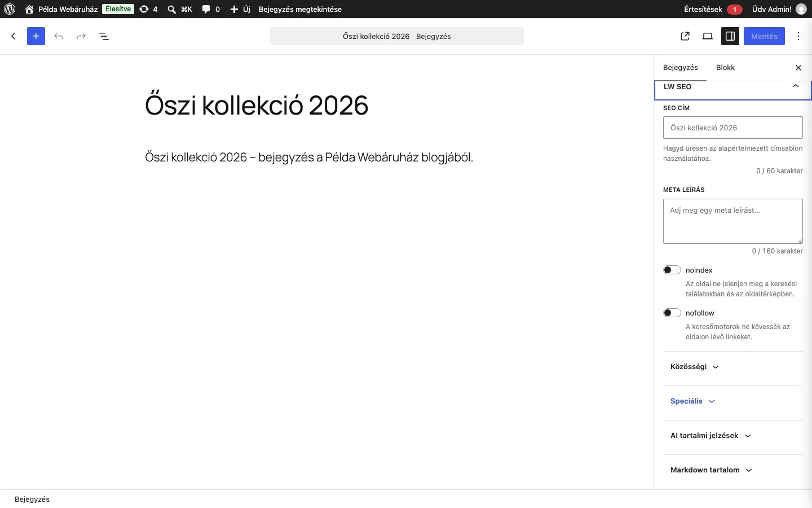This screenshot has width=812, height=508.
Task: Open the three-dot options menu
Action: tap(799, 36)
